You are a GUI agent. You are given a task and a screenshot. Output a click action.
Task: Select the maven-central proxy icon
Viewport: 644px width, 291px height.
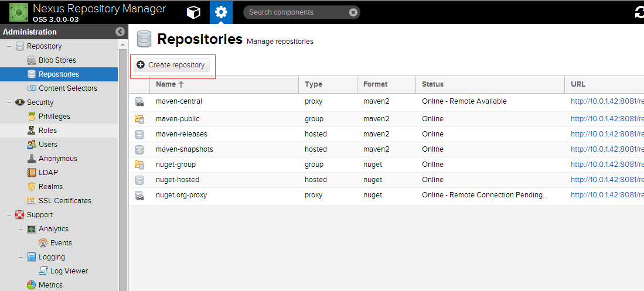pyautogui.click(x=139, y=102)
